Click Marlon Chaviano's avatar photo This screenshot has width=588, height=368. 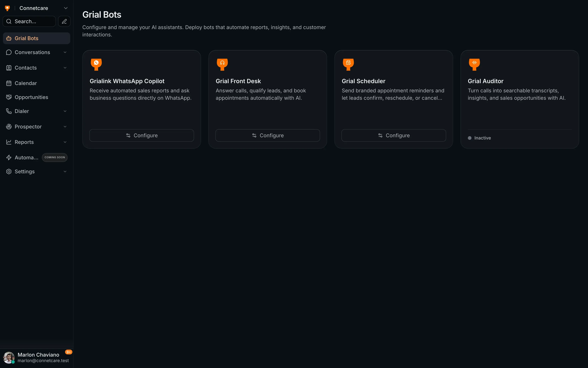coord(9,358)
